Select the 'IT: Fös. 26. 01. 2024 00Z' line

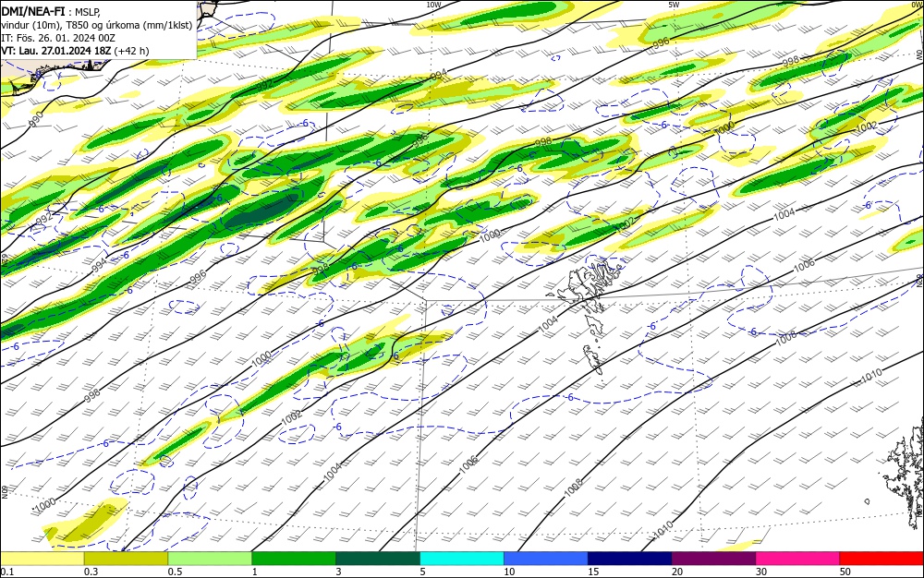point(57,38)
